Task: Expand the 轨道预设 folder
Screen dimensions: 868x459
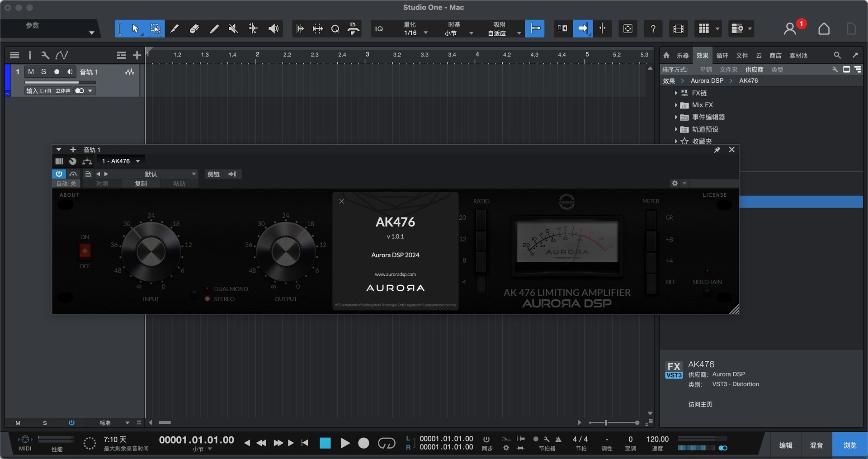Action: click(x=676, y=129)
